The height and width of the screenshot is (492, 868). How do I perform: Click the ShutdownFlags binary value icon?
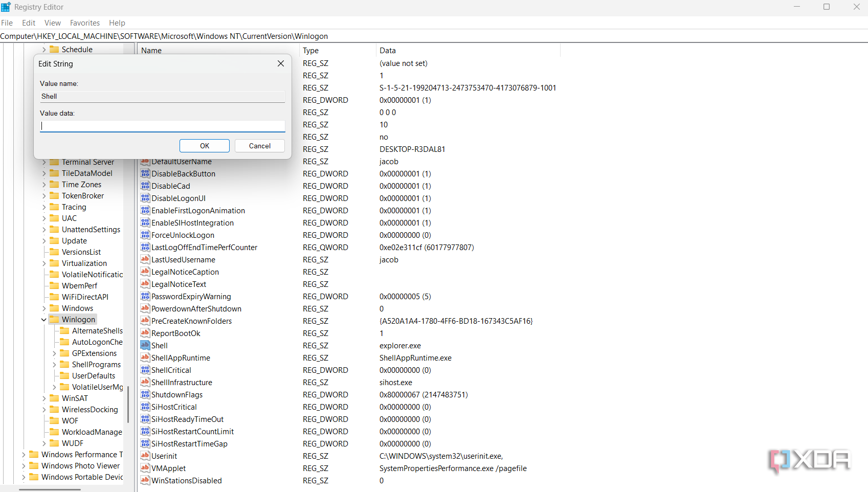(145, 394)
